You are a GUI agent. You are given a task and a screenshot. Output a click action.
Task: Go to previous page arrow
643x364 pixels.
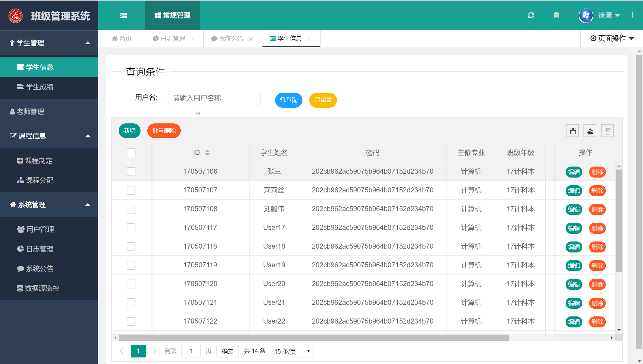(121, 351)
